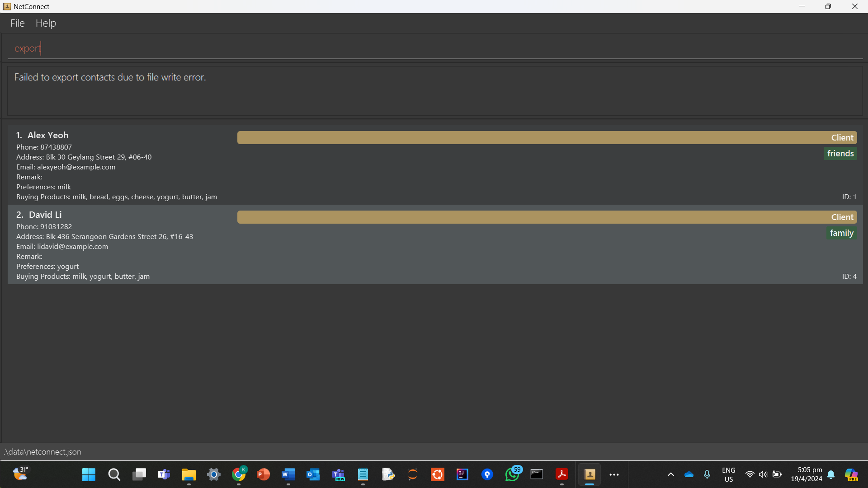Screen dimensions: 868x488
Task: Open Adobe Acrobat from the taskbar
Action: tap(561, 474)
